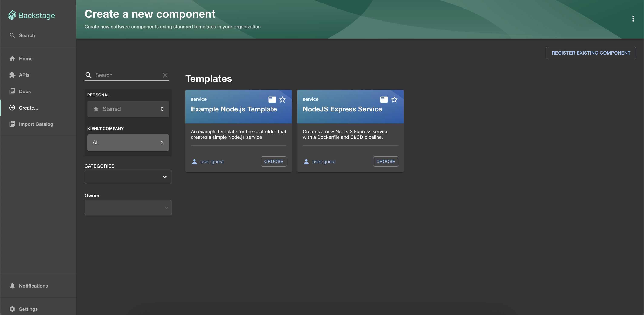
Task: Open docs icon on NodeJS Express Service
Action: (384, 100)
